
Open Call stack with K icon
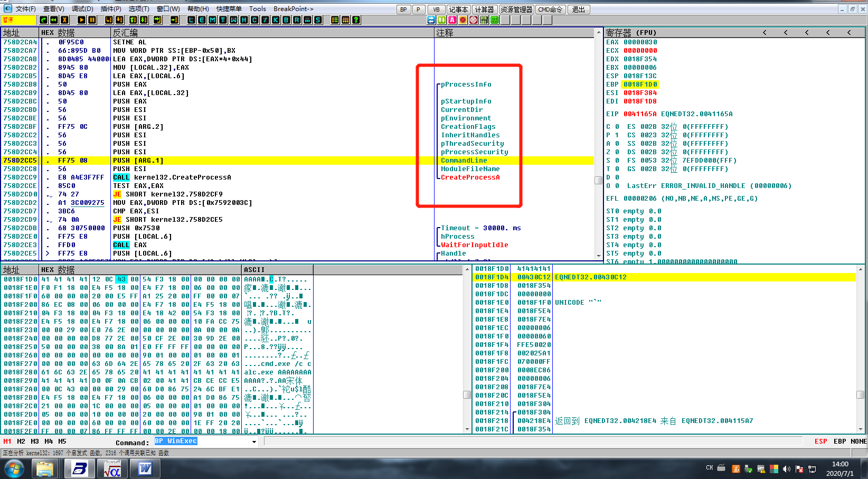276,20
